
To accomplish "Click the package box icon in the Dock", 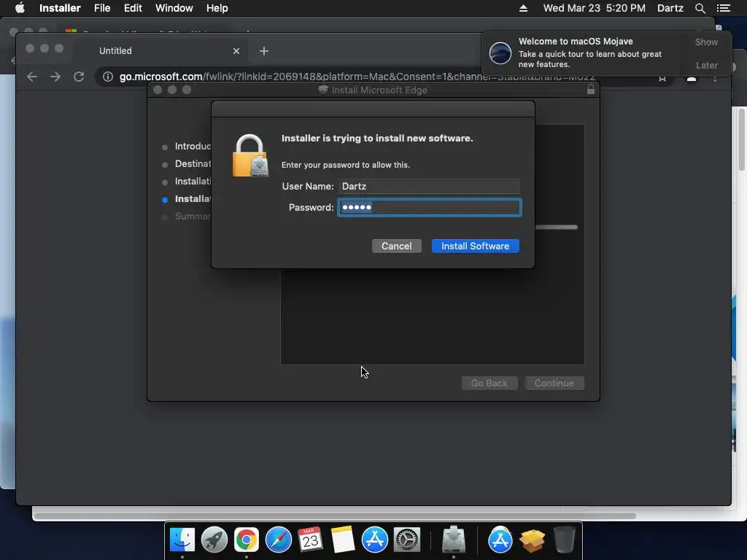I will click(x=532, y=540).
